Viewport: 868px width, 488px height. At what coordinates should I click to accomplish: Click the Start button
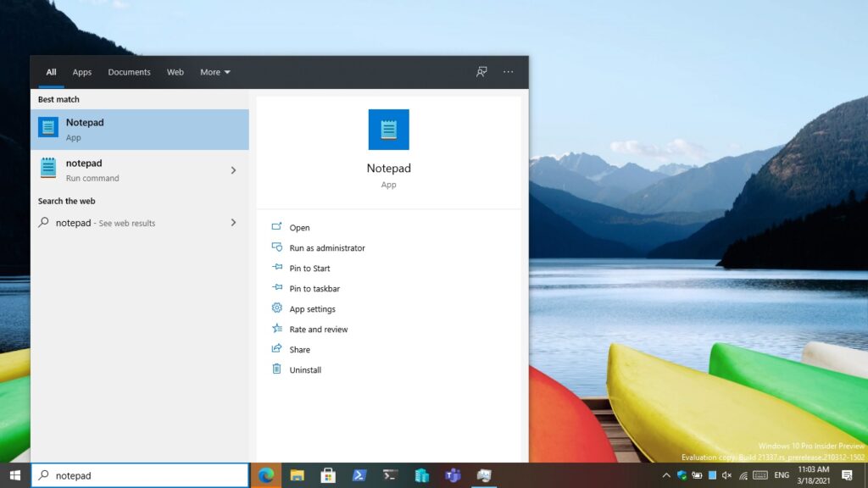(x=13, y=474)
